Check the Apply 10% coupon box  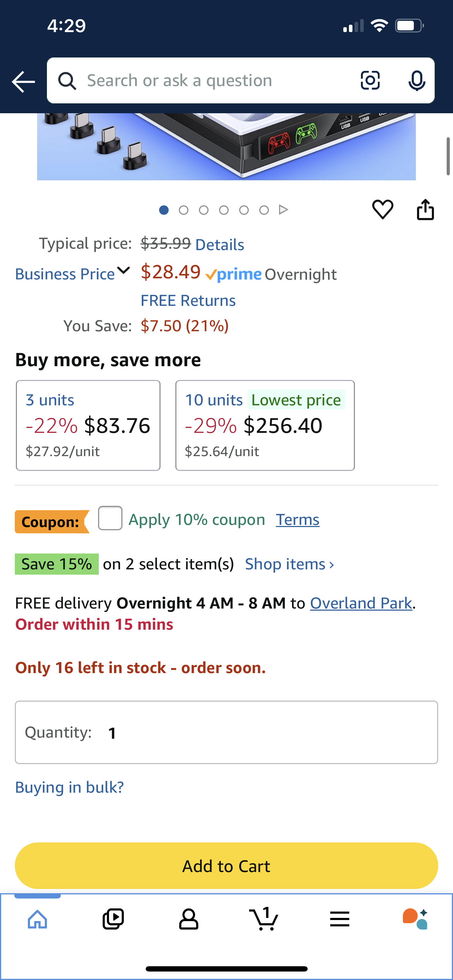point(110,518)
